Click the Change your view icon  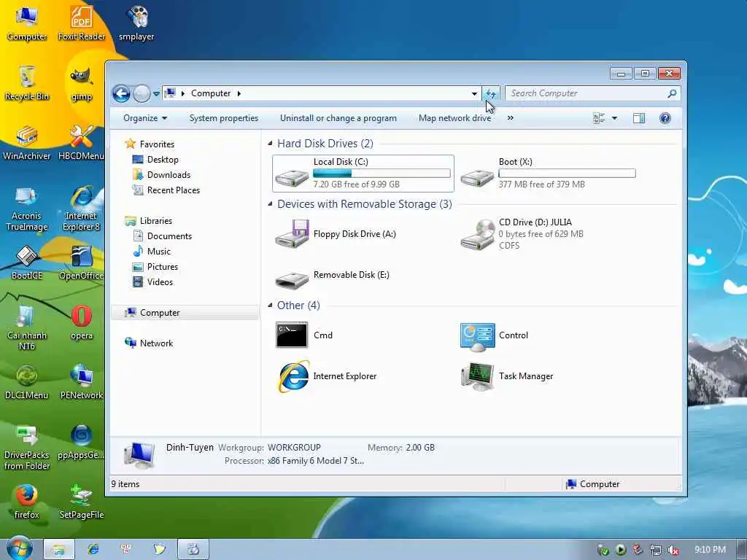(599, 118)
